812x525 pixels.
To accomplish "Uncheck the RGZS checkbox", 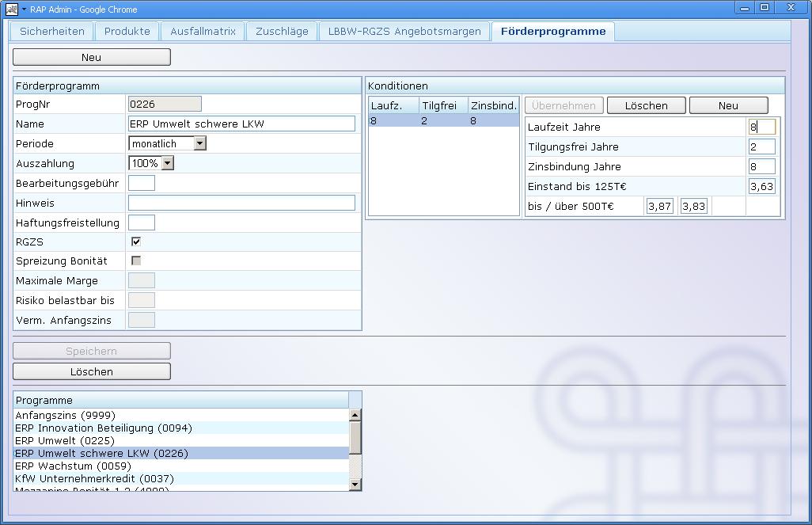I will tap(136, 242).
